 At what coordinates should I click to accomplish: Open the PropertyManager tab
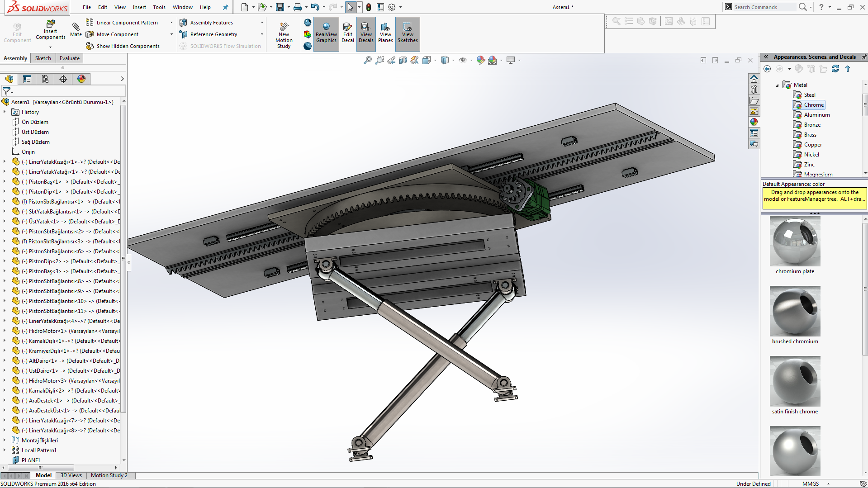point(27,79)
